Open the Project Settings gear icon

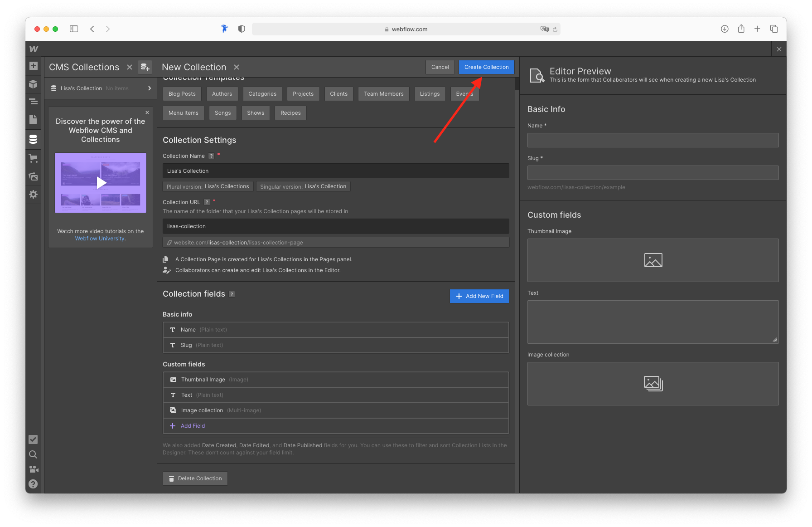33,194
